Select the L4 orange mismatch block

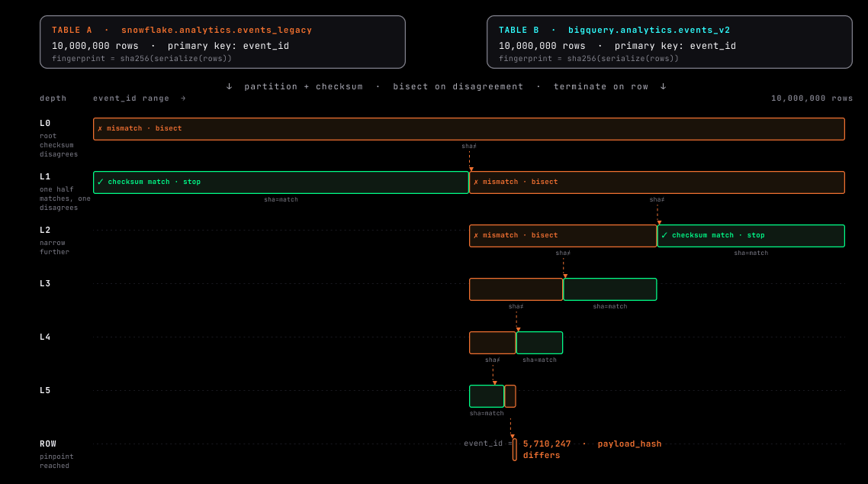point(492,343)
